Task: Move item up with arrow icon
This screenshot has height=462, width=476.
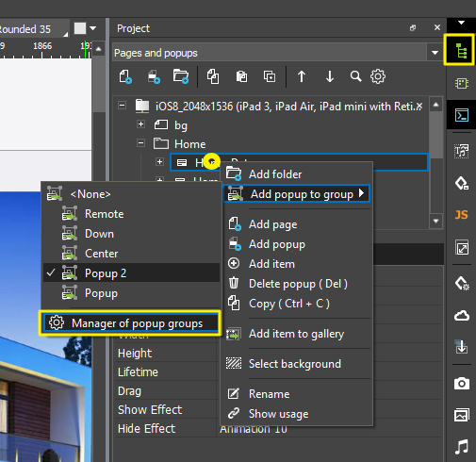Action: (x=302, y=76)
